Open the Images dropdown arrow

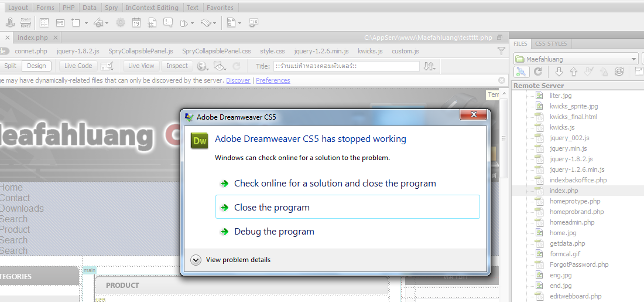pos(86,23)
